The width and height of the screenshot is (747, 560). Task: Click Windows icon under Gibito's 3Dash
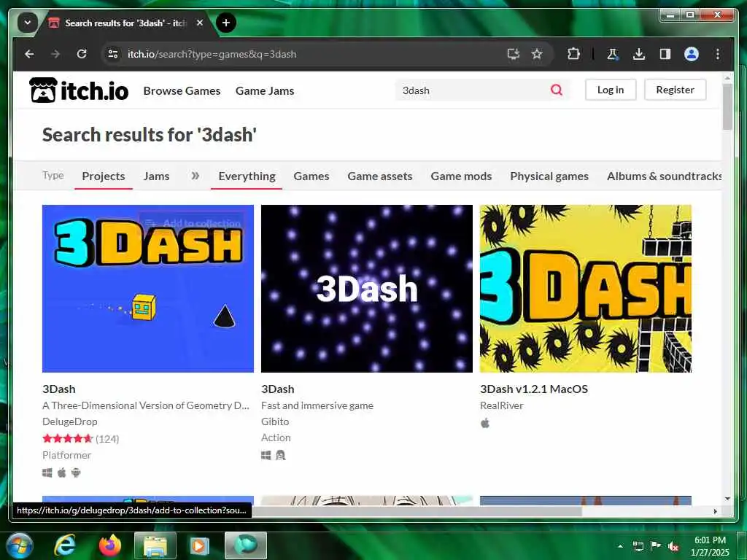click(x=266, y=455)
